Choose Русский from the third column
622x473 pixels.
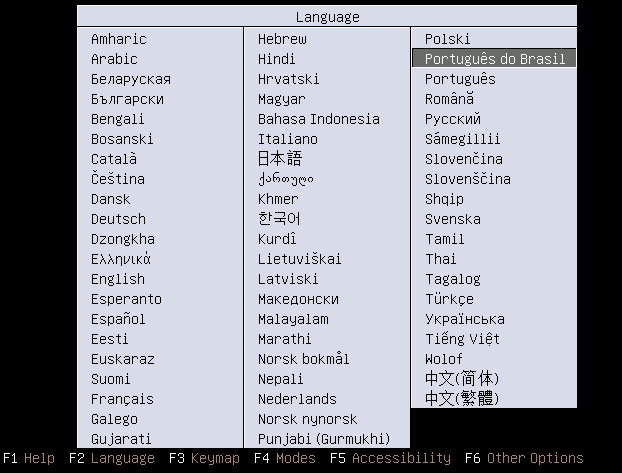click(x=452, y=119)
